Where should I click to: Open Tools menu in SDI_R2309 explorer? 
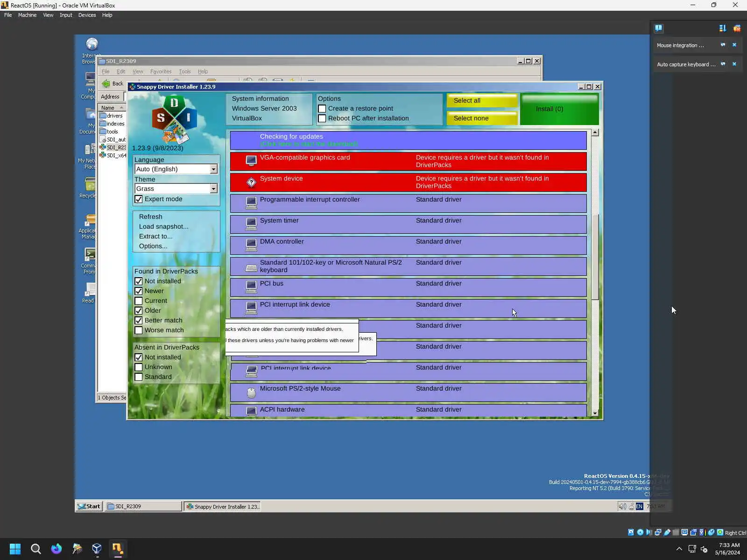[185, 71]
